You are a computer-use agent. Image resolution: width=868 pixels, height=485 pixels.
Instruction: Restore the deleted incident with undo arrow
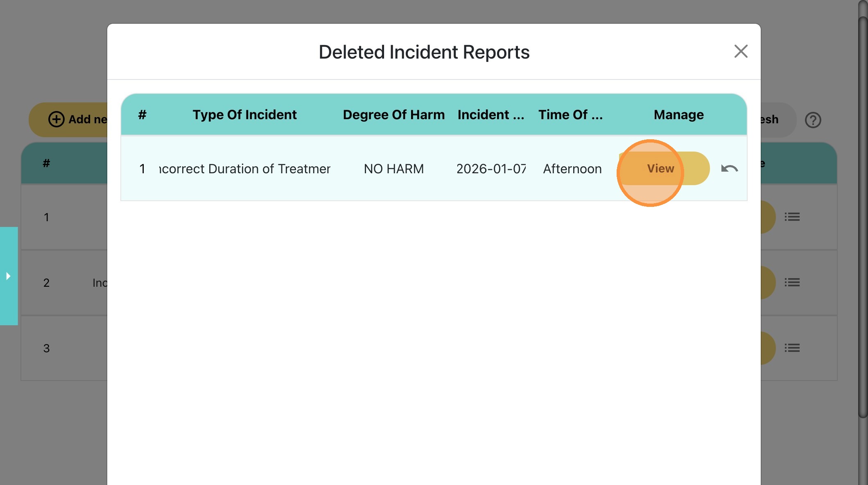[x=729, y=168]
